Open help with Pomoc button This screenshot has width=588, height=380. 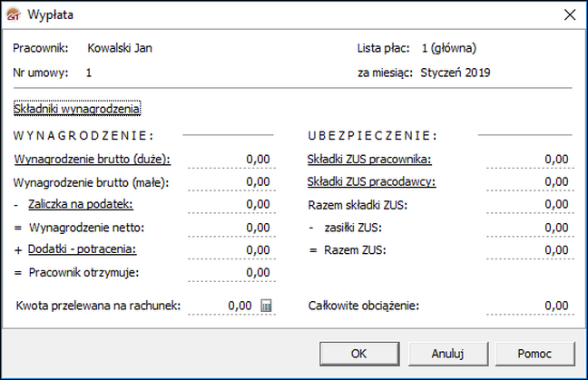[534, 352]
